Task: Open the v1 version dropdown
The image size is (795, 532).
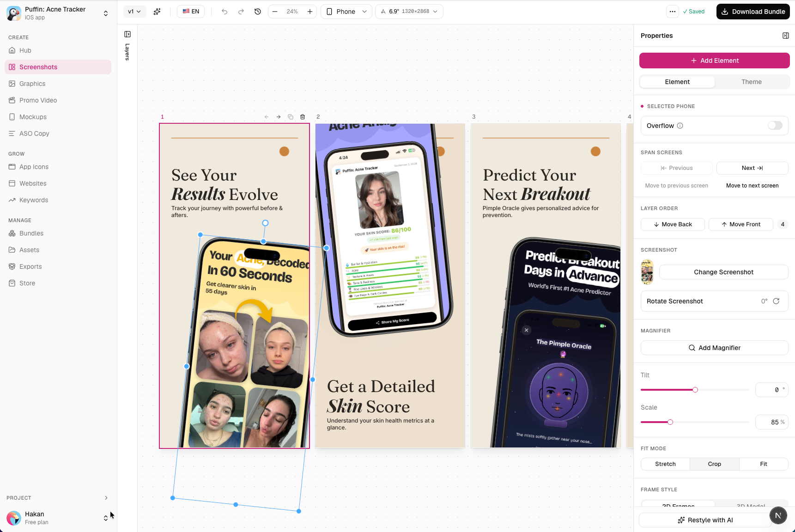Action: [134, 12]
